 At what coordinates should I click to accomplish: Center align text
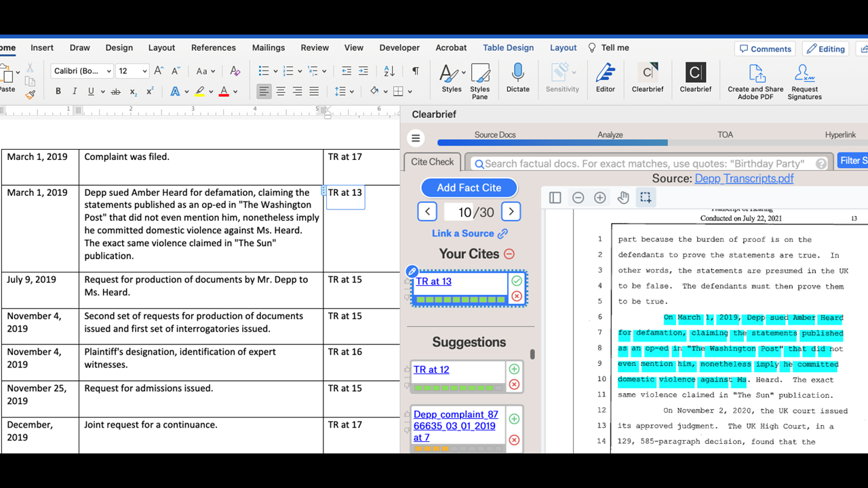click(281, 91)
